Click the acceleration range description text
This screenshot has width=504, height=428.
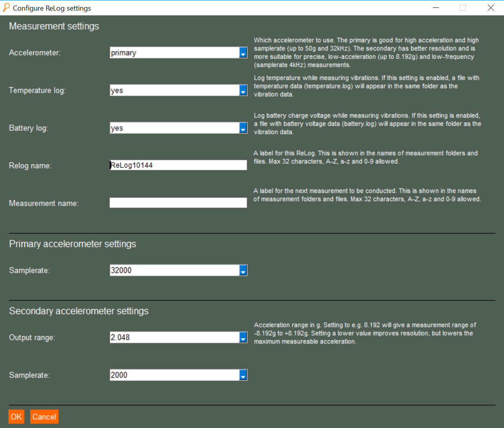(x=365, y=333)
